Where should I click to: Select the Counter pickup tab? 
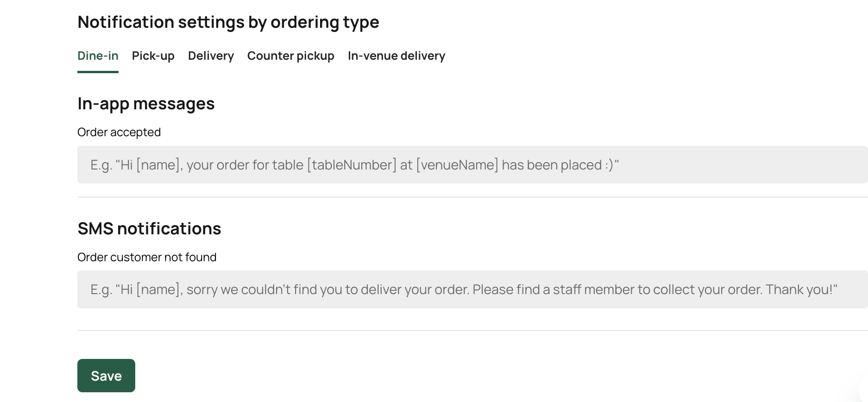290,56
